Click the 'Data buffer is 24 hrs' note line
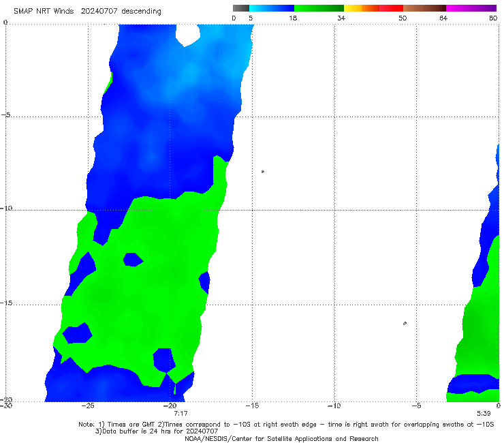 pos(157,431)
